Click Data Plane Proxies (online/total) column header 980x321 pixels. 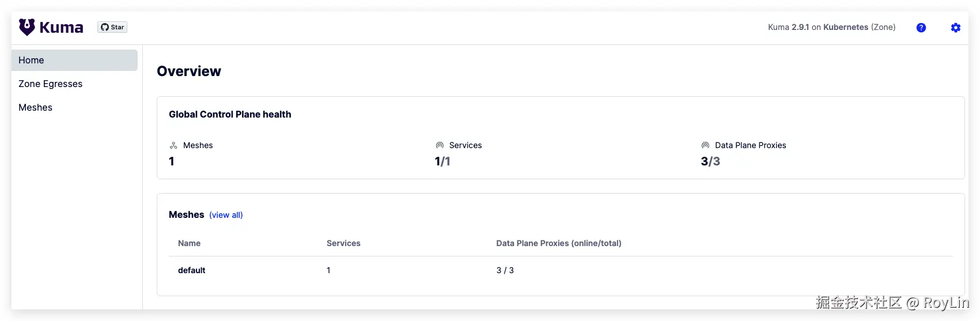click(558, 243)
